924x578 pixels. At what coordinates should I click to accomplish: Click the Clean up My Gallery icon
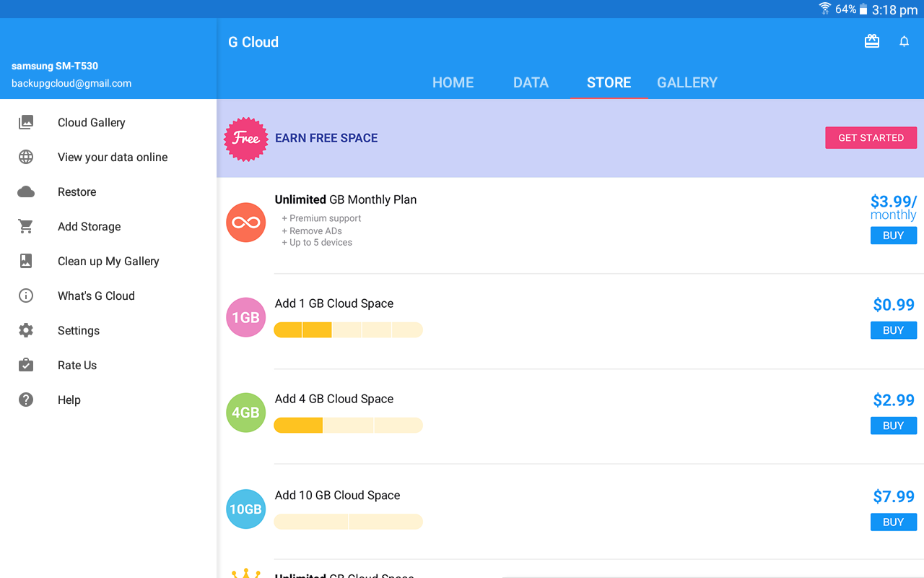(x=26, y=261)
